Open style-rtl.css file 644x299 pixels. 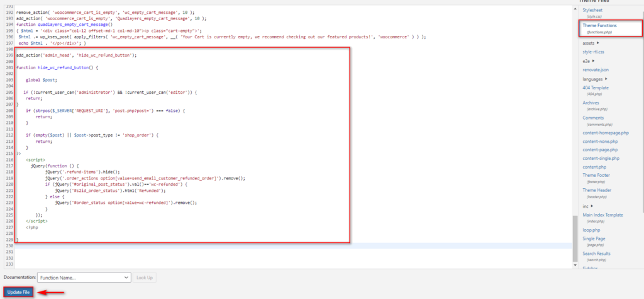click(x=592, y=52)
